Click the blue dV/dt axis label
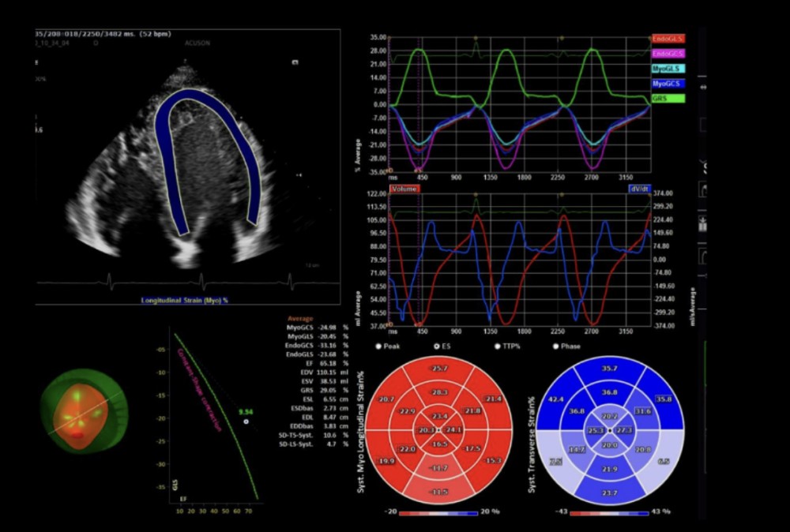790x532 pixels. click(x=638, y=189)
